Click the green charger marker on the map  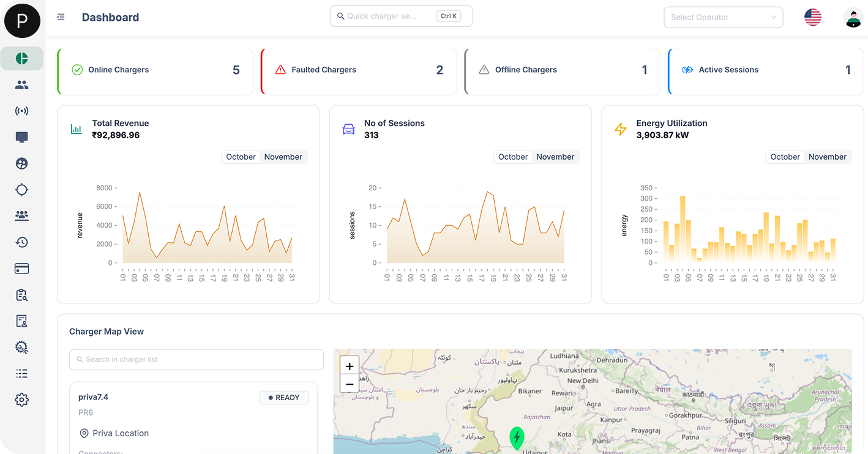(x=517, y=438)
